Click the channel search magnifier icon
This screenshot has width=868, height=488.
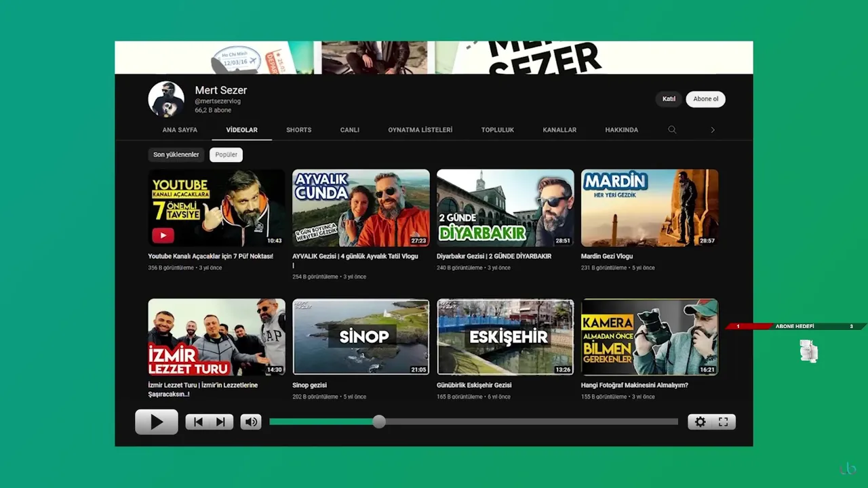pyautogui.click(x=672, y=129)
